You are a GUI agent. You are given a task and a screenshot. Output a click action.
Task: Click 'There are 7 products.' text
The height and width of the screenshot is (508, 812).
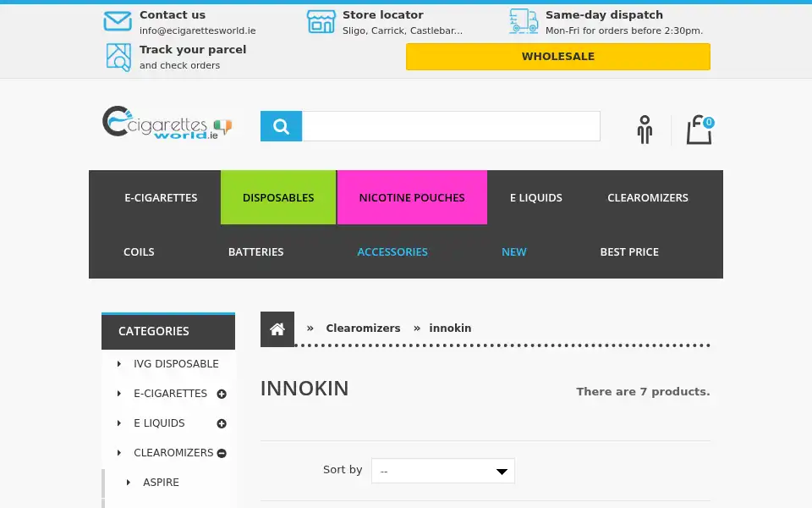tap(643, 392)
